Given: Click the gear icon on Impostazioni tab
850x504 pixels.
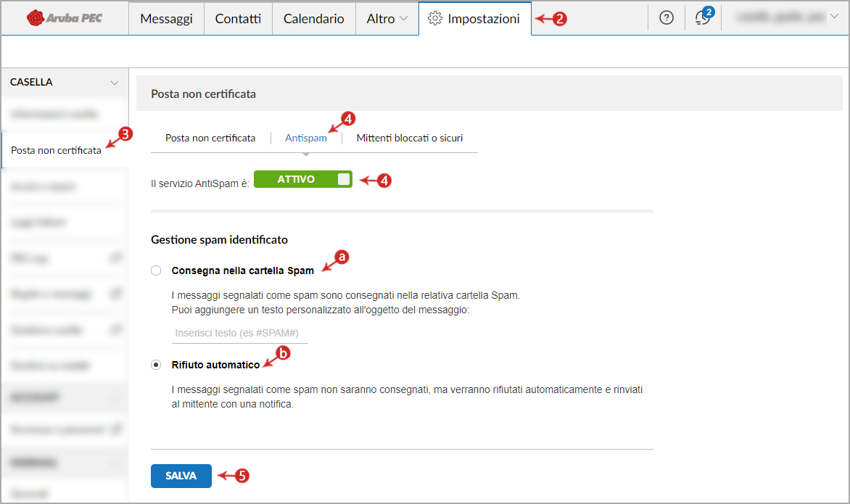Looking at the screenshot, I should (434, 18).
